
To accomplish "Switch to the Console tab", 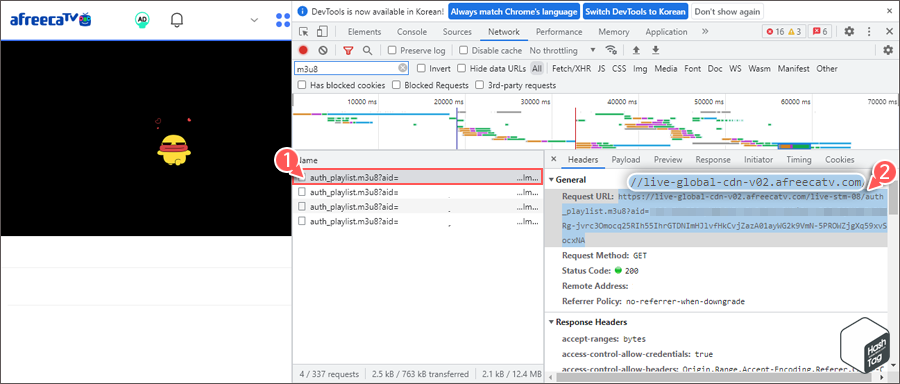I will [412, 32].
